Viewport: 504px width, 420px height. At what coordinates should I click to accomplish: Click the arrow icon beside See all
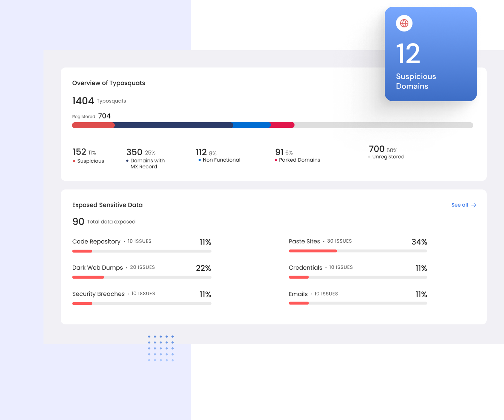pyautogui.click(x=473, y=205)
